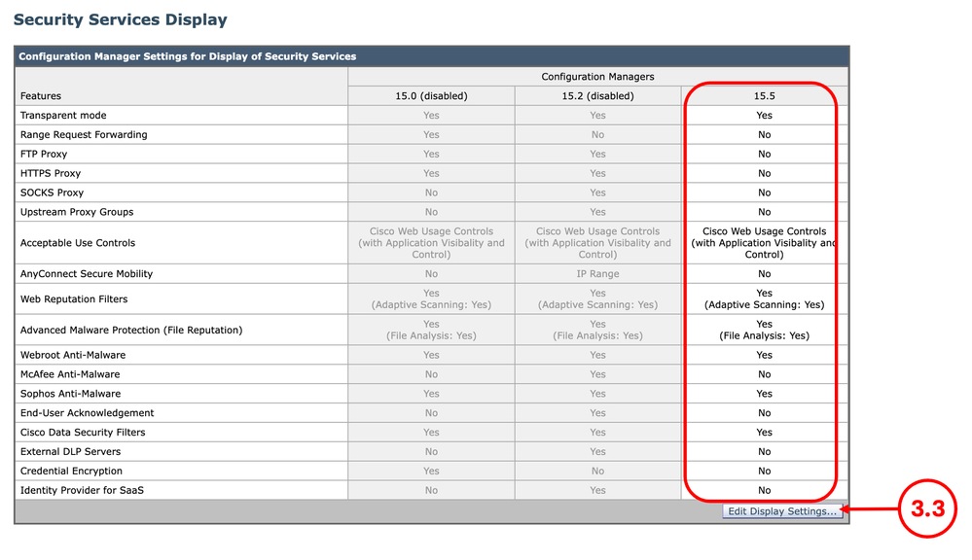Select the Transparent mode row label
The image size is (972, 560).
click(63, 116)
